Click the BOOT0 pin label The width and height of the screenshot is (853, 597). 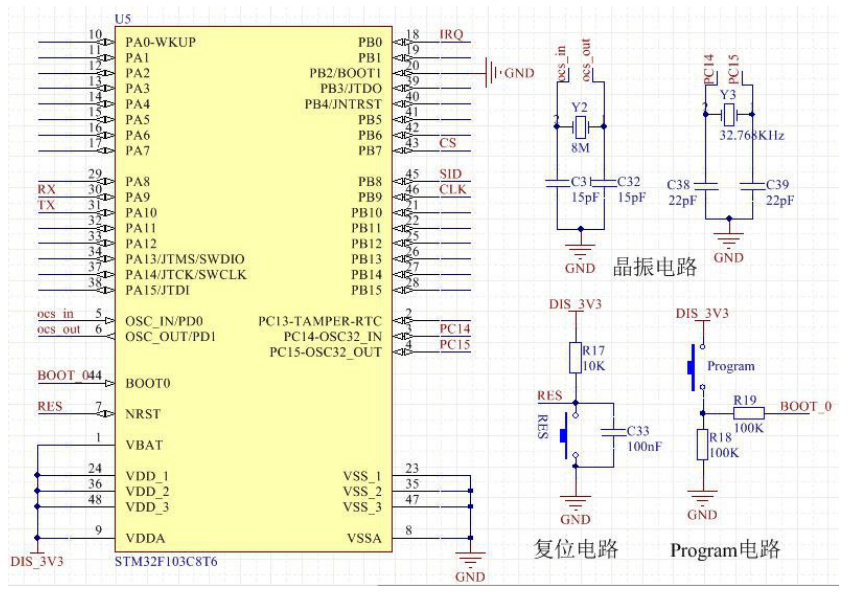coord(148,383)
